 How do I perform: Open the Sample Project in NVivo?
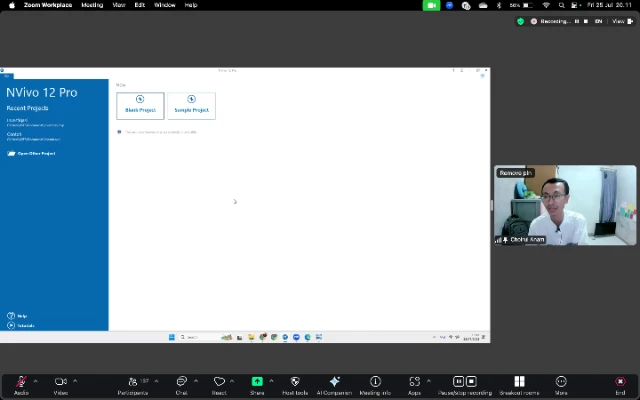pos(191,106)
